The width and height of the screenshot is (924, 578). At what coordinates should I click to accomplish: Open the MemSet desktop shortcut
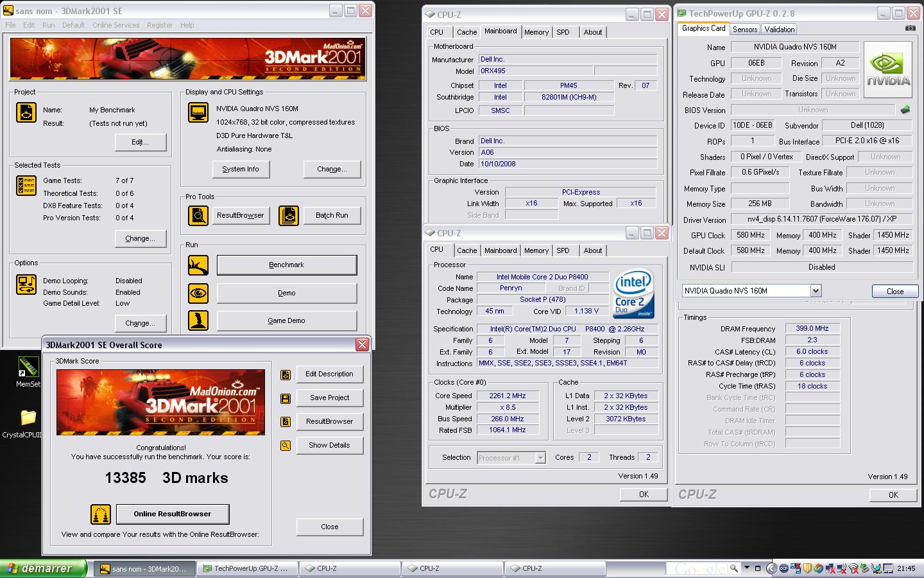point(28,372)
